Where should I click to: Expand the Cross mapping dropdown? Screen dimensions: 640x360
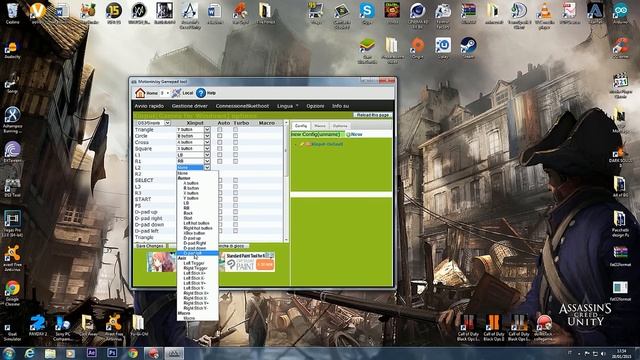(x=207, y=142)
